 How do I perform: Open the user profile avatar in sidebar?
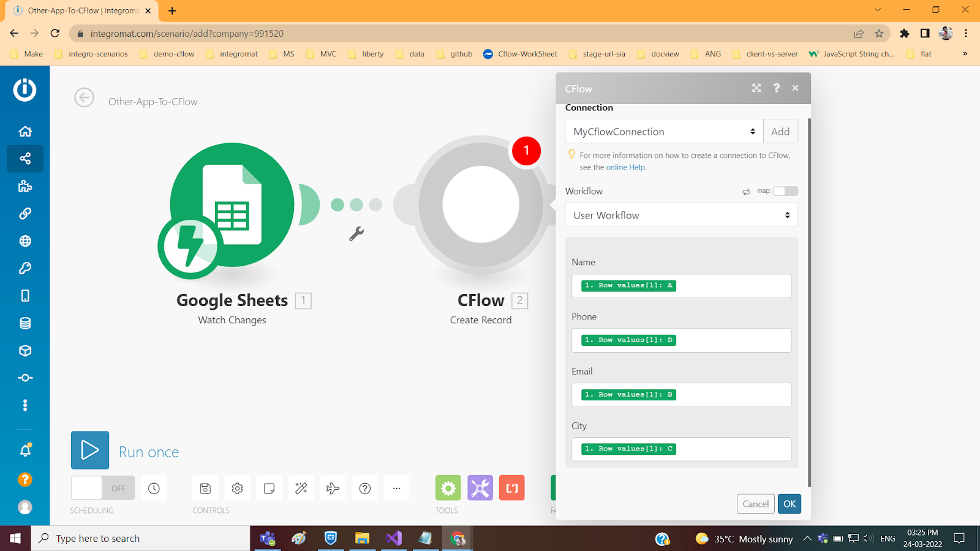coord(25,507)
